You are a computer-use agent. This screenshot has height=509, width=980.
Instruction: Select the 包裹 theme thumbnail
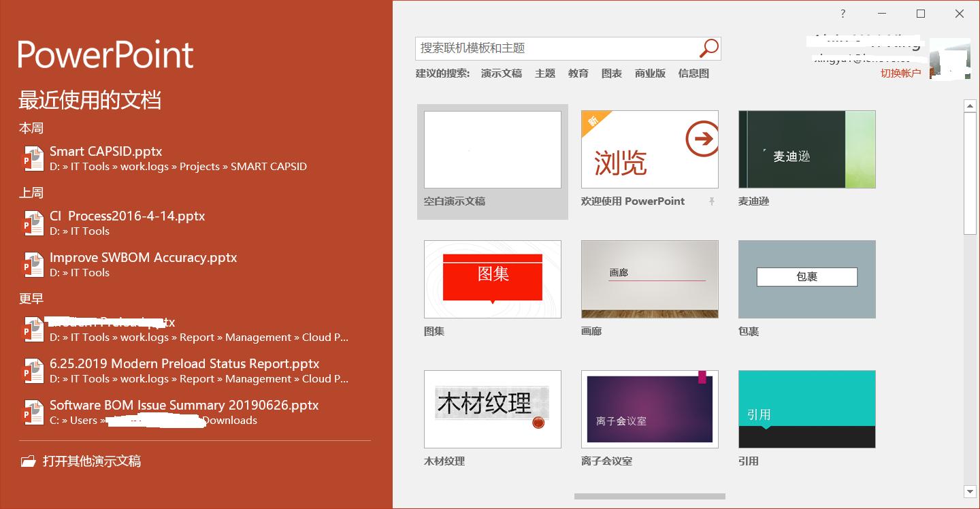pos(807,279)
